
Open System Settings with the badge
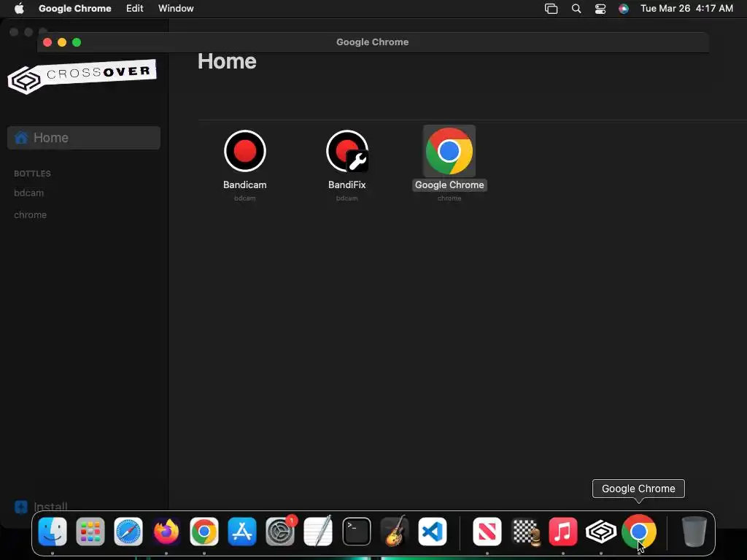point(280,531)
